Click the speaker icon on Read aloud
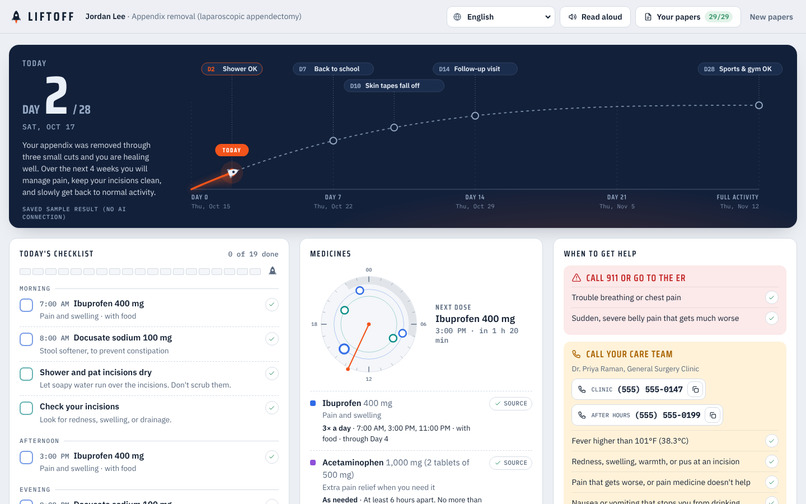 pos(572,17)
